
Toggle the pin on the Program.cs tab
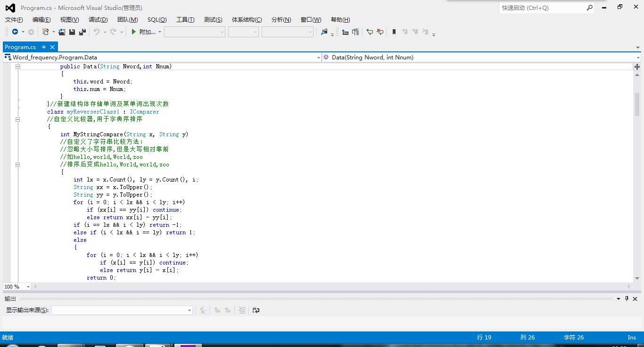pyautogui.click(x=43, y=47)
